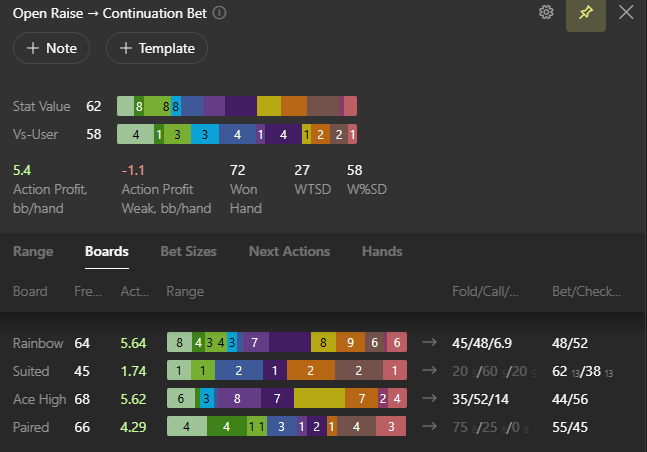Open info icon beside Continuation Bet title
The height and width of the screenshot is (452, 647).
click(x=219, y=13)
